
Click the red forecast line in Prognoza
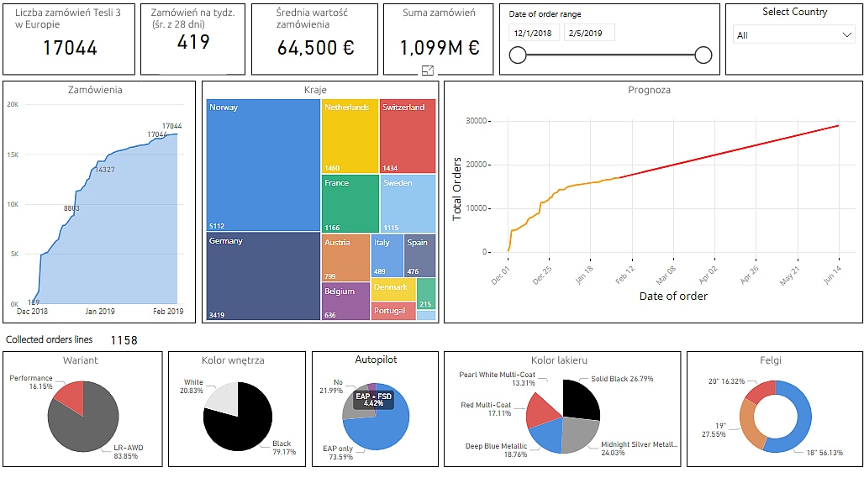pos(729,151)
